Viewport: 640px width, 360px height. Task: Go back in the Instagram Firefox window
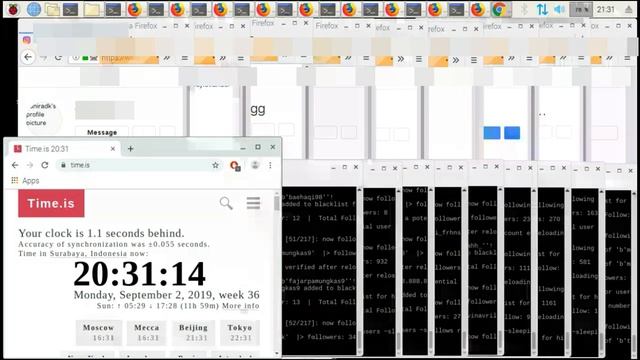coord(28,57)
